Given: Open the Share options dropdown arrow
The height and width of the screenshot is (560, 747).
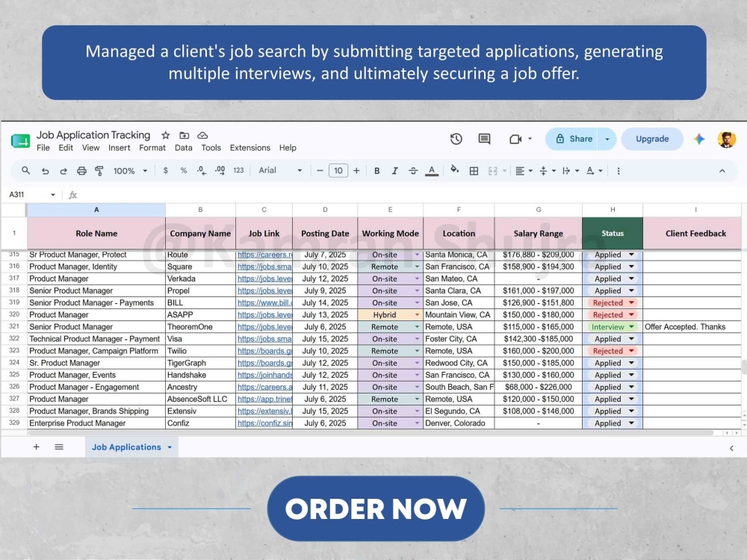Looking at the screenshot, I should tap(607, 139).
